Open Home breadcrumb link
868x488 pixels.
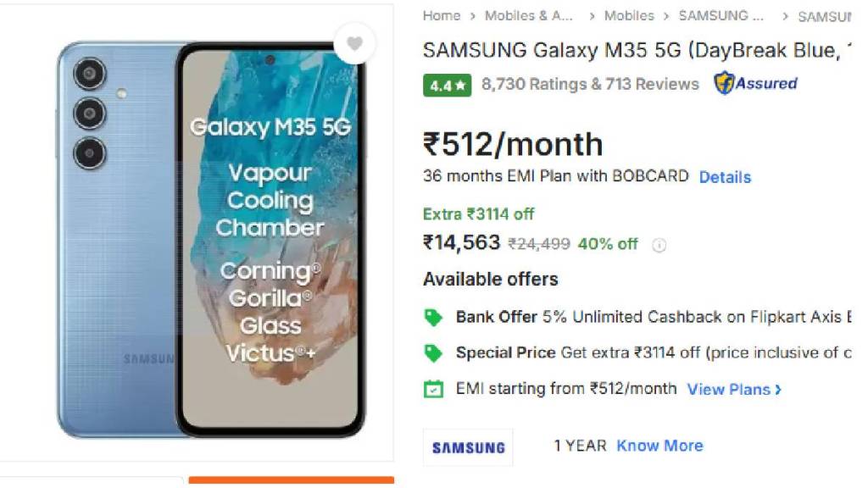pos(441,15)
